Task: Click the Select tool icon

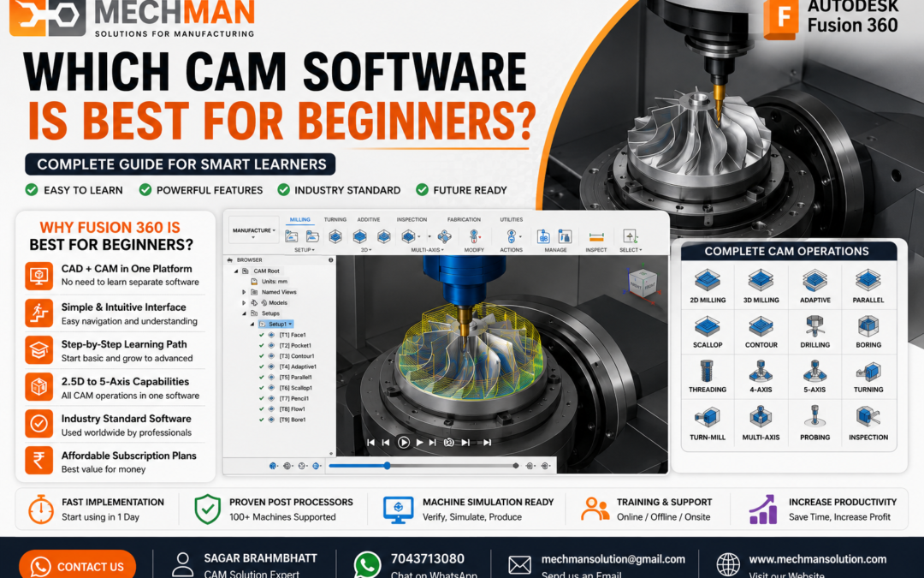Action: [x=630, y=236]
